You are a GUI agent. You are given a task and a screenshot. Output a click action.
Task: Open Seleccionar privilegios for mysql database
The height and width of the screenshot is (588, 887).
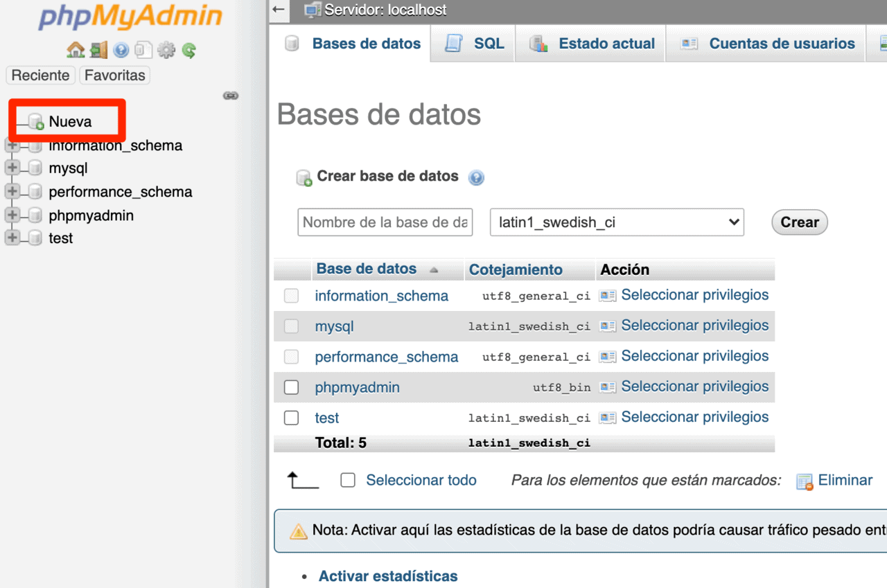(x=695, y=325)
